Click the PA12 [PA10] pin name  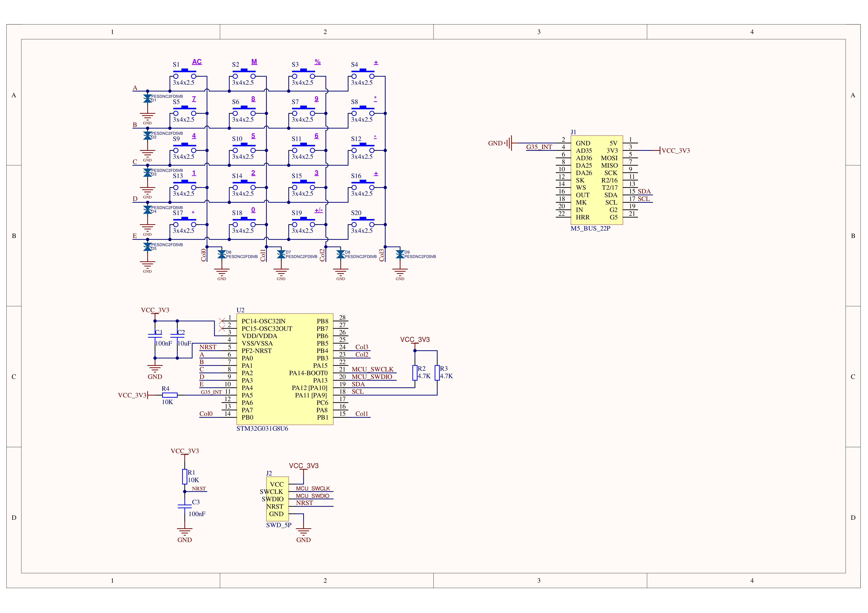click(310, 388)
